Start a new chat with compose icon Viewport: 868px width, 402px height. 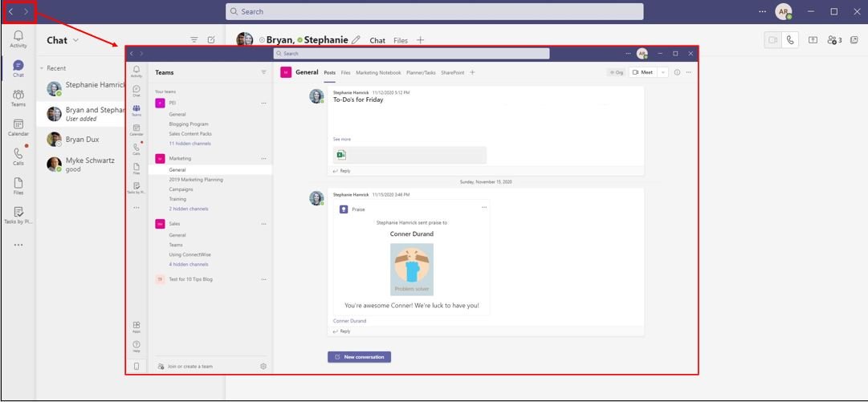[x=211, y=40]
